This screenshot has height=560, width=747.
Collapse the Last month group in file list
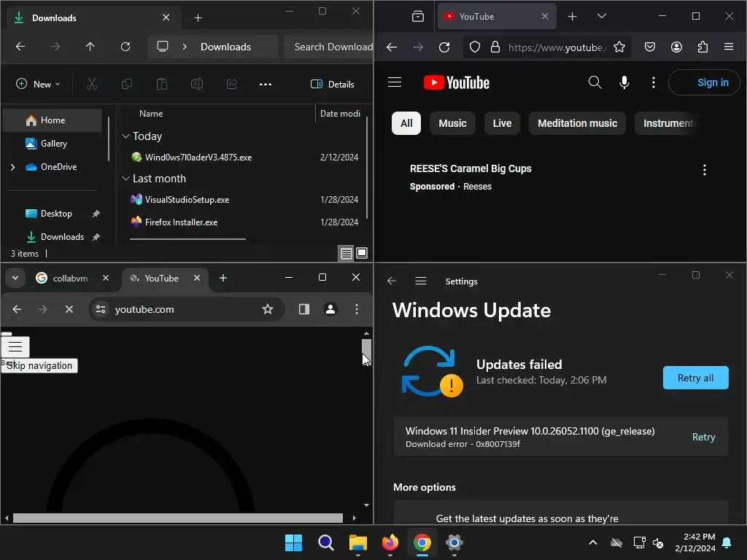(125, 179)
